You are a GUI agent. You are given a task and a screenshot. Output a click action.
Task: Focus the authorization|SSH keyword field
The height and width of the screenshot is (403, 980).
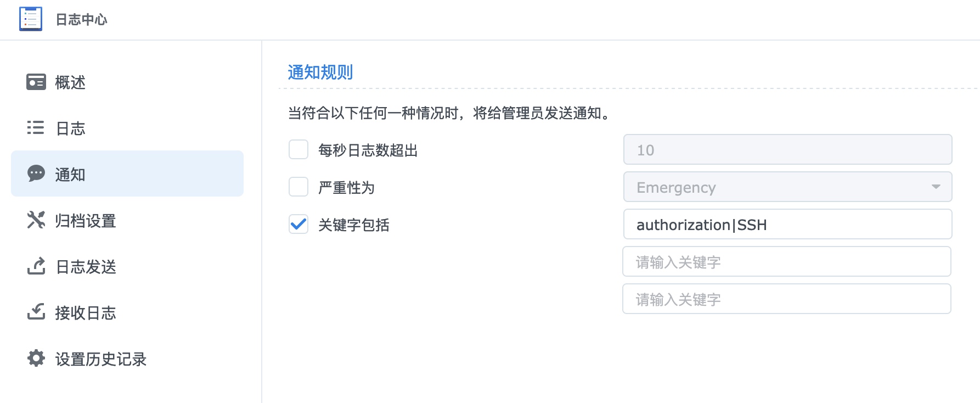pos(787,224)
